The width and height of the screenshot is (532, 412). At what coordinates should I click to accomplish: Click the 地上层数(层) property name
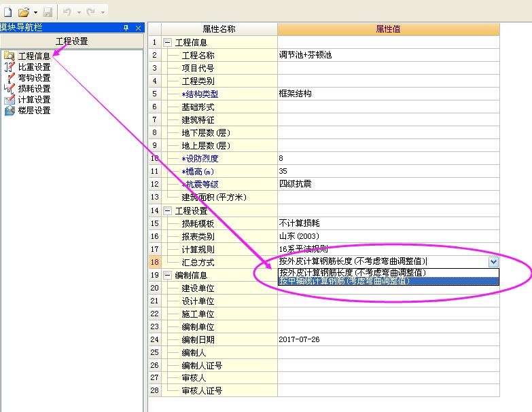click(206, 145)
